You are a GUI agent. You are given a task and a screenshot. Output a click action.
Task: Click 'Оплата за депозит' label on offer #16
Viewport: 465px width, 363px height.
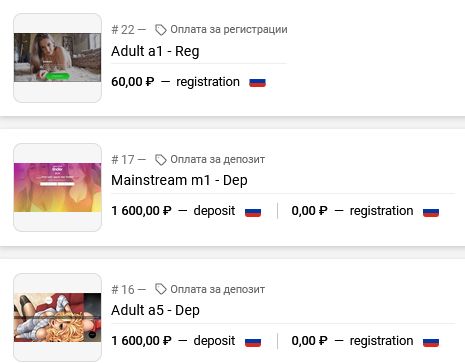pos(218,289)
